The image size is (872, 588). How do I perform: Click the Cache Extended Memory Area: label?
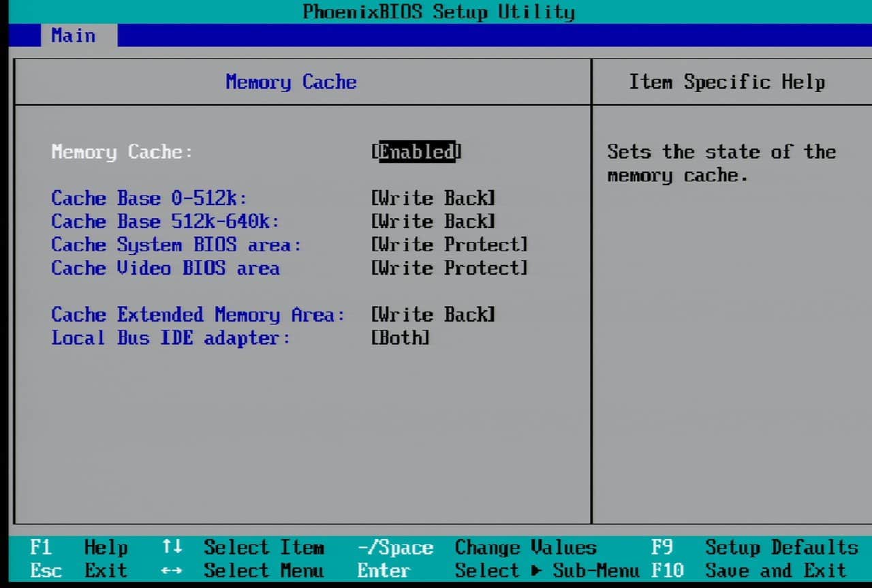198,314
